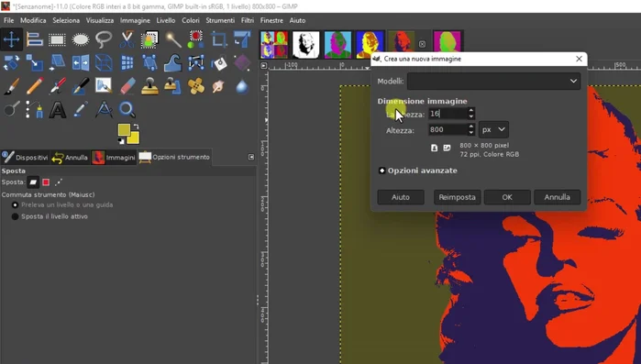Select the Shear tool

[57, 63]
